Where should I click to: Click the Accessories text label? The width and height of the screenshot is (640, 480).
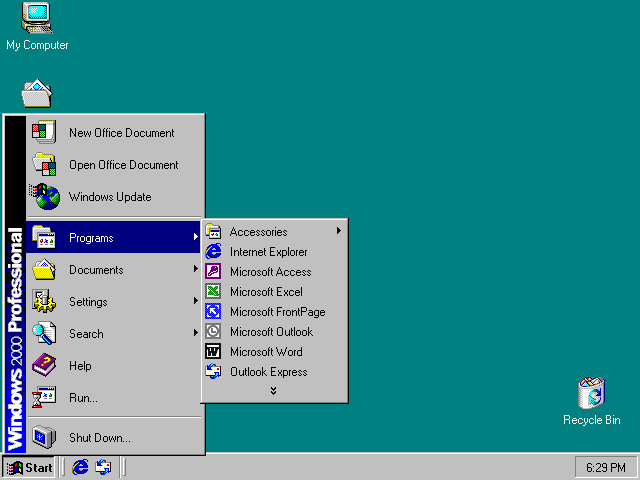pos(258,232)
